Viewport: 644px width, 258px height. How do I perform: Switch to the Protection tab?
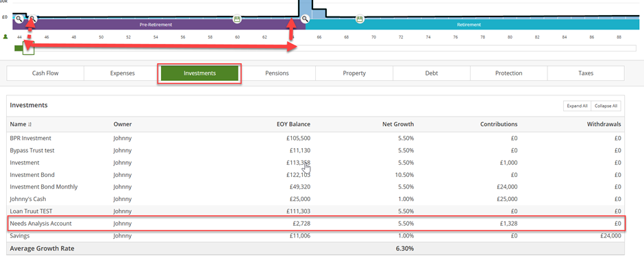pos(508,73)
